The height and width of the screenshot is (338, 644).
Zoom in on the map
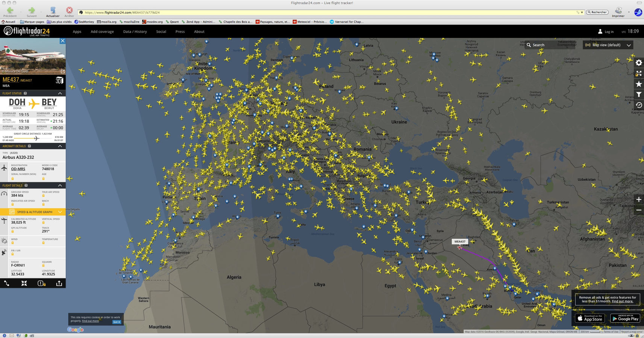coord(639,199)
